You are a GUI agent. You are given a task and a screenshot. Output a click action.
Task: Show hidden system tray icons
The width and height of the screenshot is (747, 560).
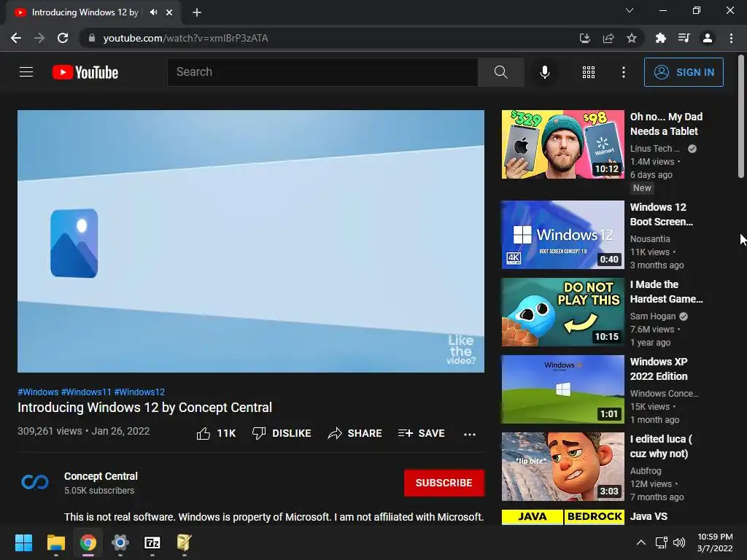tap(641, 542)
